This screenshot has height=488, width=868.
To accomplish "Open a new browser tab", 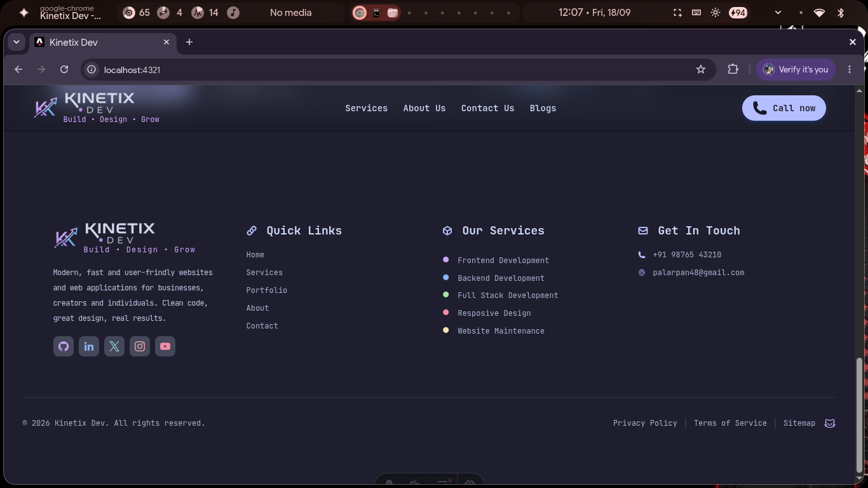I will (189, 42).
